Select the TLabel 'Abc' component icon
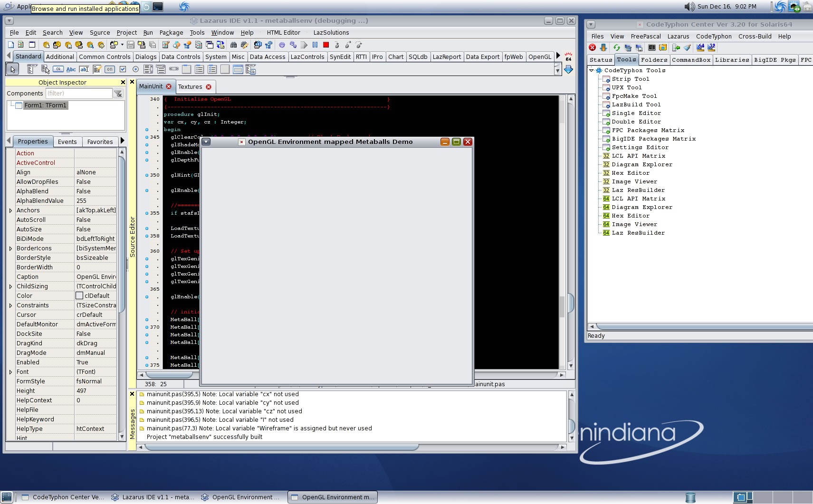Screen dimensions: 813x504 click(71, 69)
